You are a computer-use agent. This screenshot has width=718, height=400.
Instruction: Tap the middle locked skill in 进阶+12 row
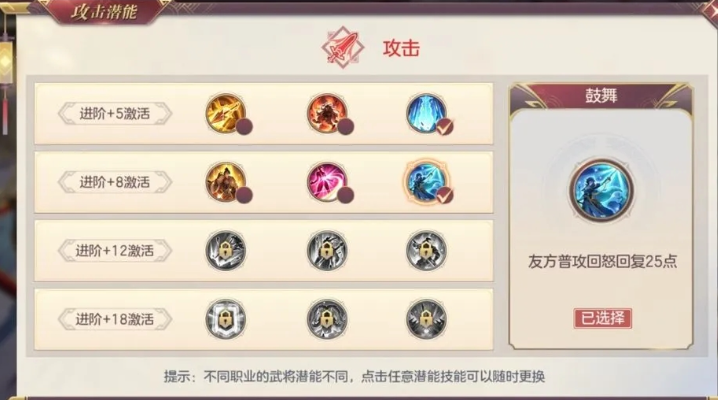(x=327, y=250)
